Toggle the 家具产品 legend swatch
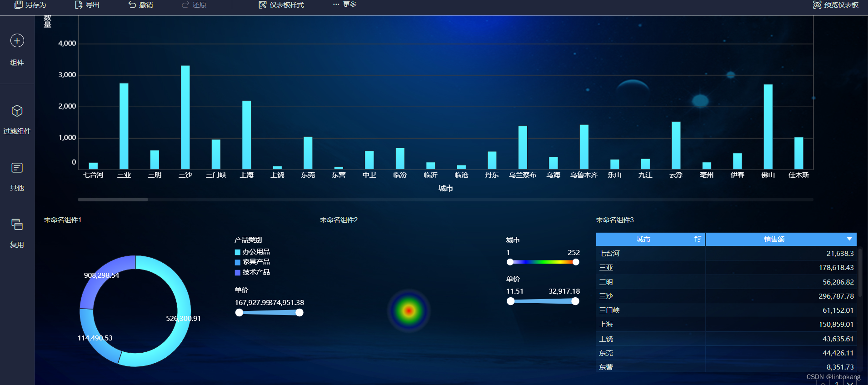The height and width of the screenshot is (385, 868). 237,262
